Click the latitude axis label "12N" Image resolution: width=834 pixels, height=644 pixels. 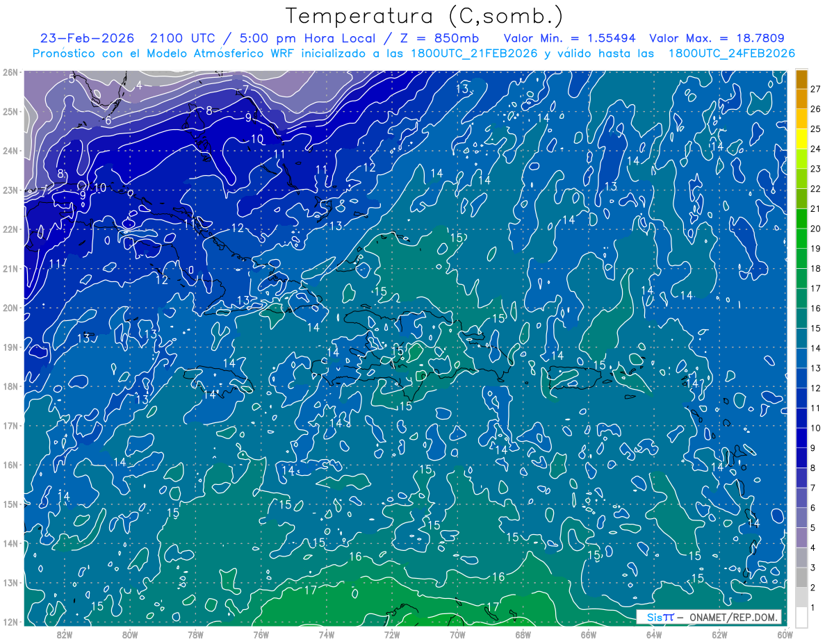[10, 622]
